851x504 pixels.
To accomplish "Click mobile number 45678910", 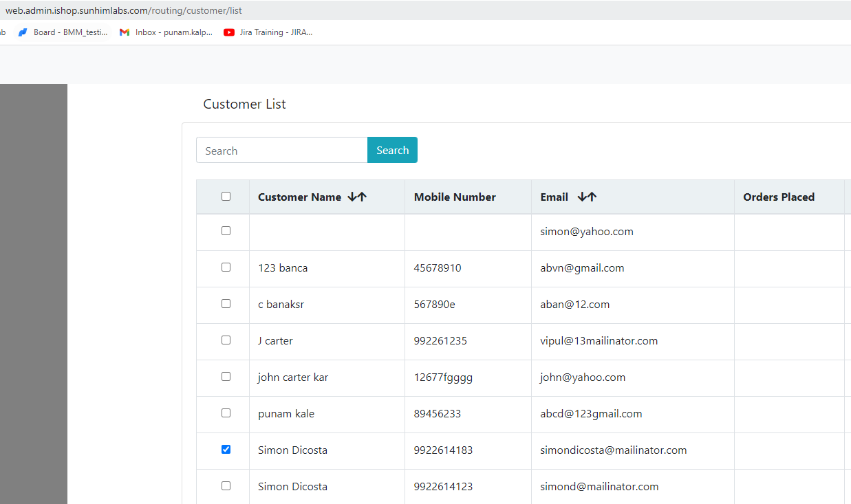I will pos(438,268).
